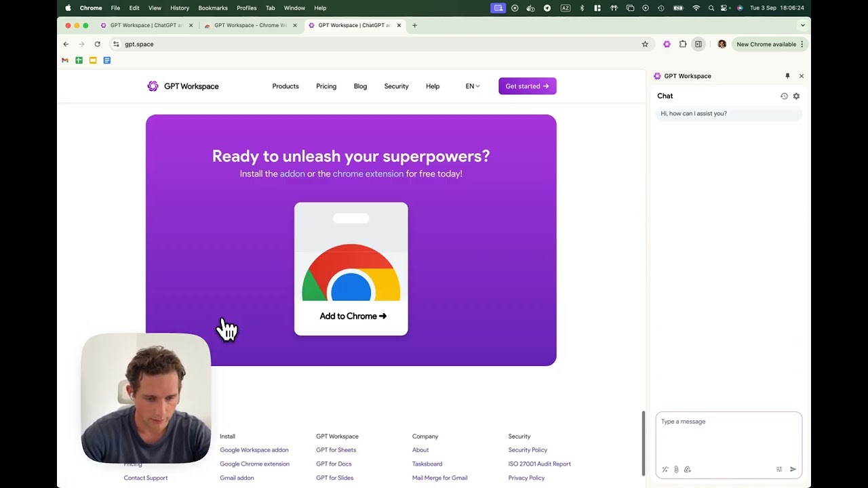Open Chrome three-dot menu
This screenshot has width=868, height=488.
(x=802, y=44)
